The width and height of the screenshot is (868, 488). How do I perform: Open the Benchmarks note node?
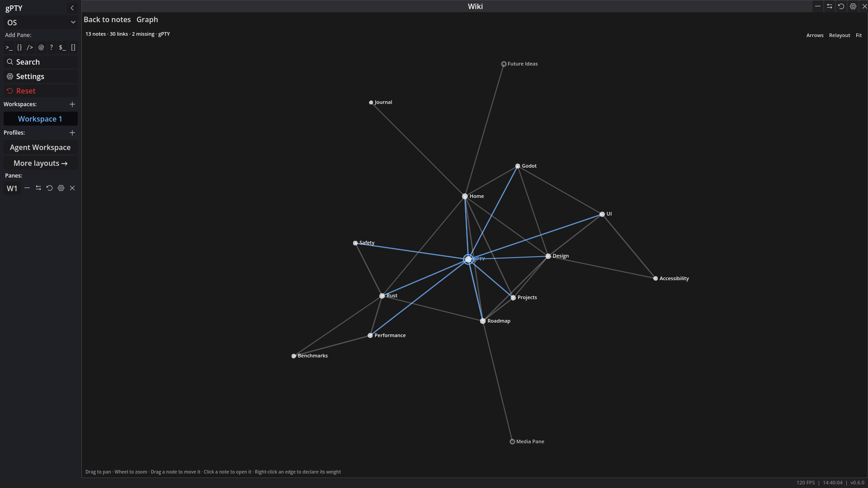click(x=294, y=356)
